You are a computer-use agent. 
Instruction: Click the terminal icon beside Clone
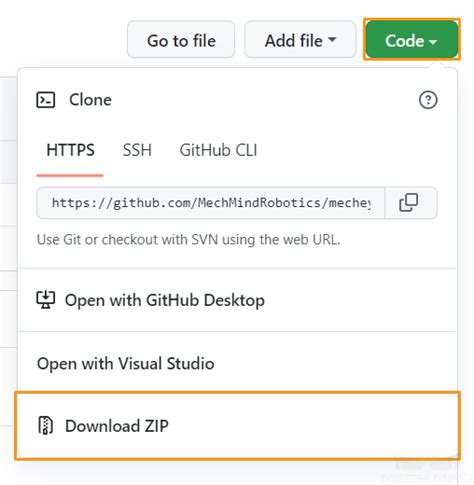46,100
